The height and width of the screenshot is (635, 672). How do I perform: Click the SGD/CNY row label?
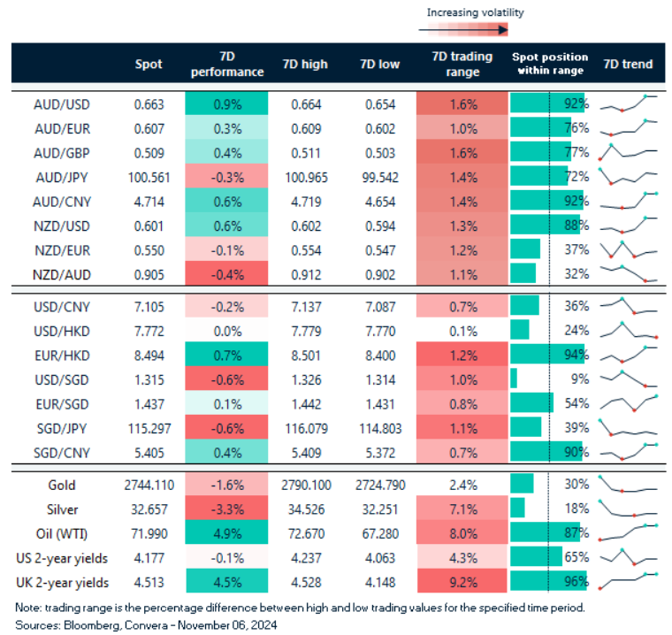(x=62, y=453)
